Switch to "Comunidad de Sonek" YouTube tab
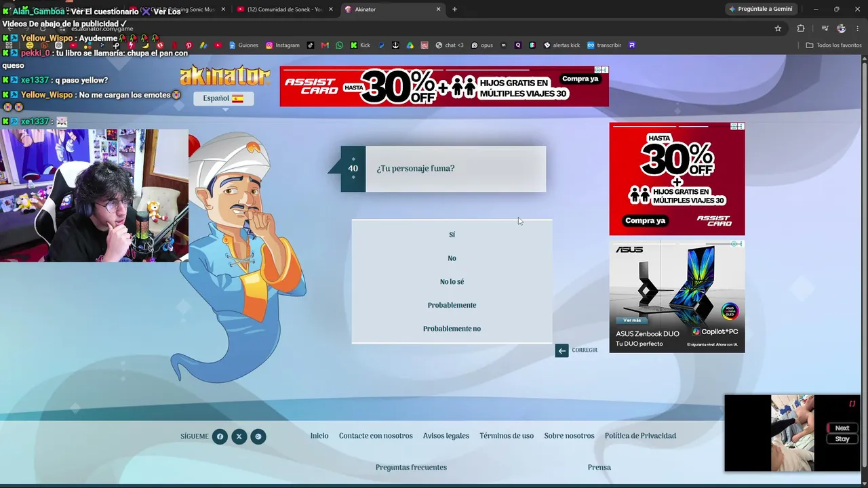Screen dimensions: 868x488 tap(285, 9)
